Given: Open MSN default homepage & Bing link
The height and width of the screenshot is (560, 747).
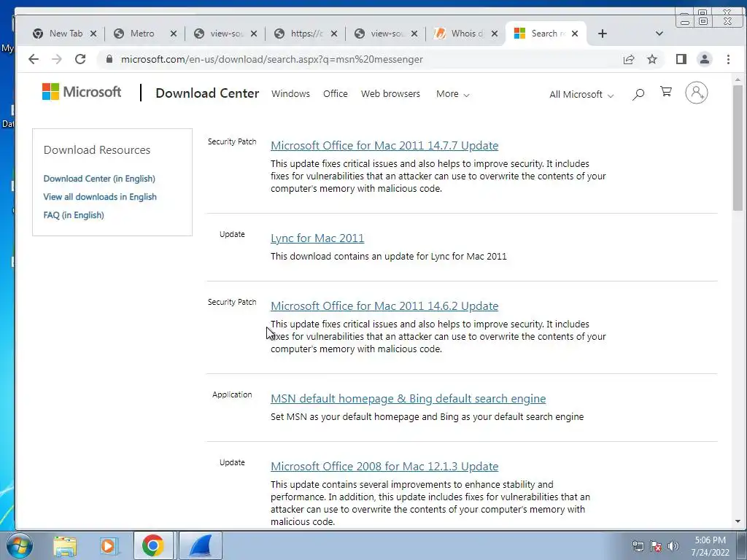Looking at the screenshot, I should (409, 399).
